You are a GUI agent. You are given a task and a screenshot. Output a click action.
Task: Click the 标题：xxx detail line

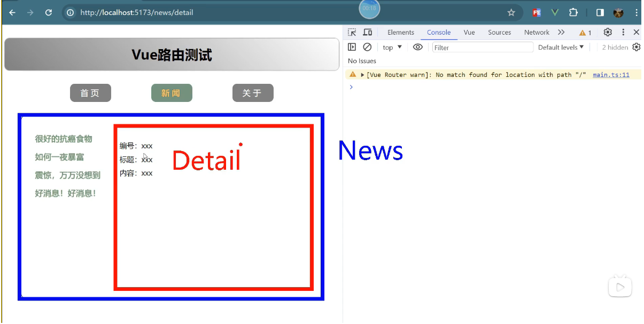(136, 160)
